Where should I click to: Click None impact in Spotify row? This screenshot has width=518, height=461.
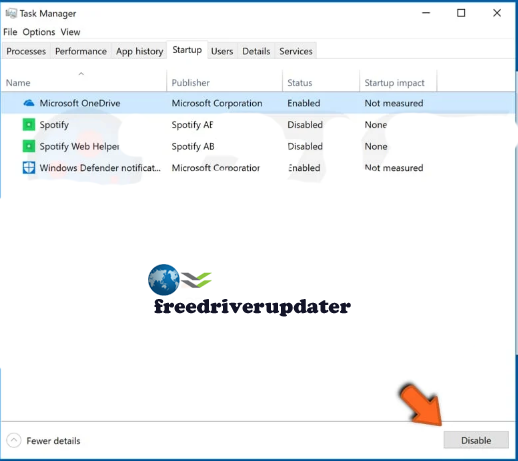pyautogui.click(x=376, y=125)
